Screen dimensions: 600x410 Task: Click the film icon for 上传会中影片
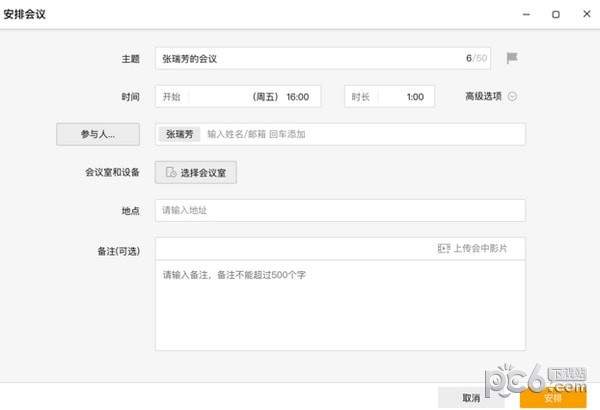point(444,248)
